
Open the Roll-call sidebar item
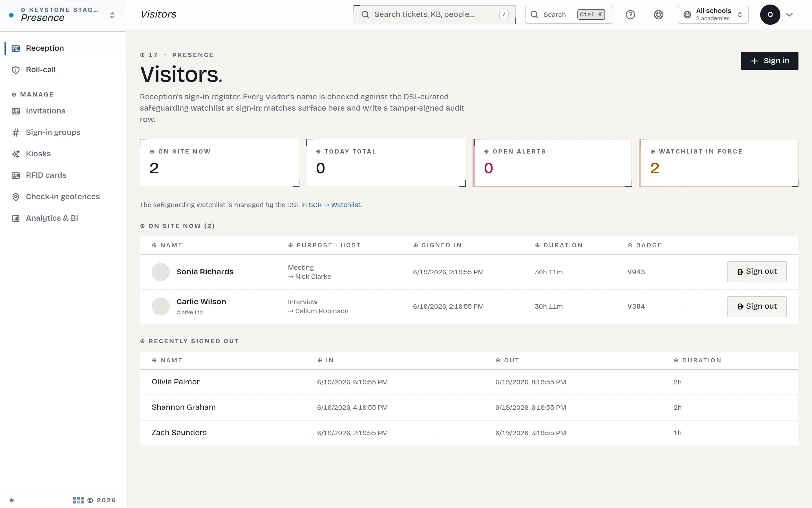[63, 69]
